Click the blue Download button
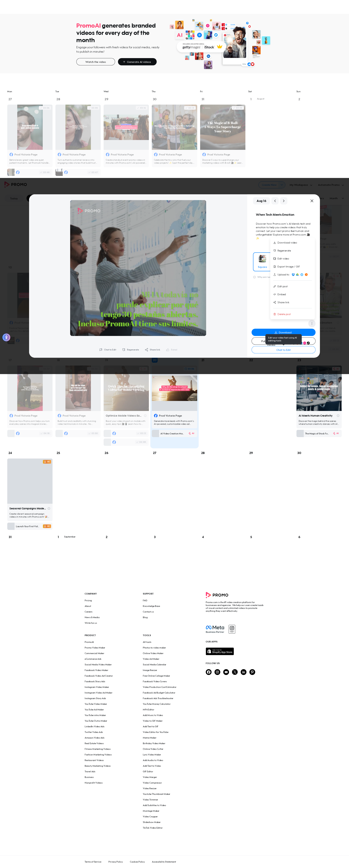Viewport: 349px width, 868px height. [283, 332]
